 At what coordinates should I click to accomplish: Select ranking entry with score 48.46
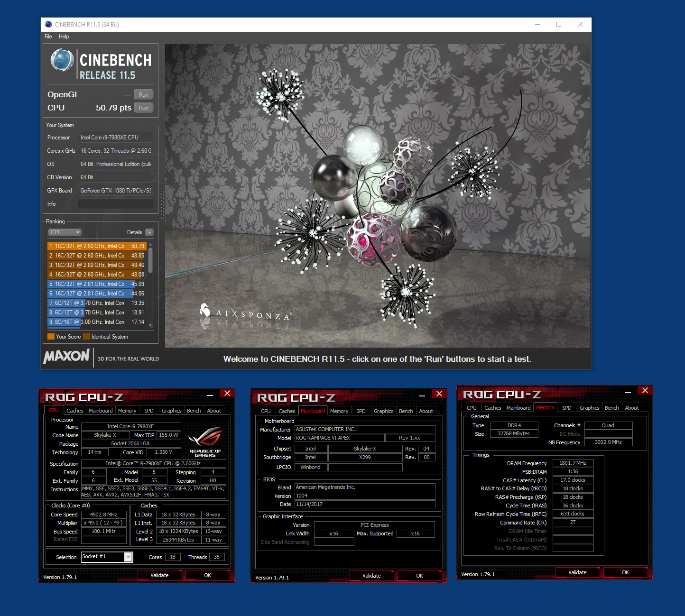point(97,265)
